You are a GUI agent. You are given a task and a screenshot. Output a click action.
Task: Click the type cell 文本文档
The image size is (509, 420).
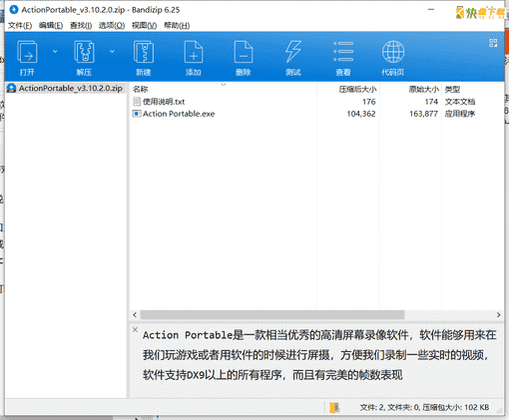tap(460, 102)
